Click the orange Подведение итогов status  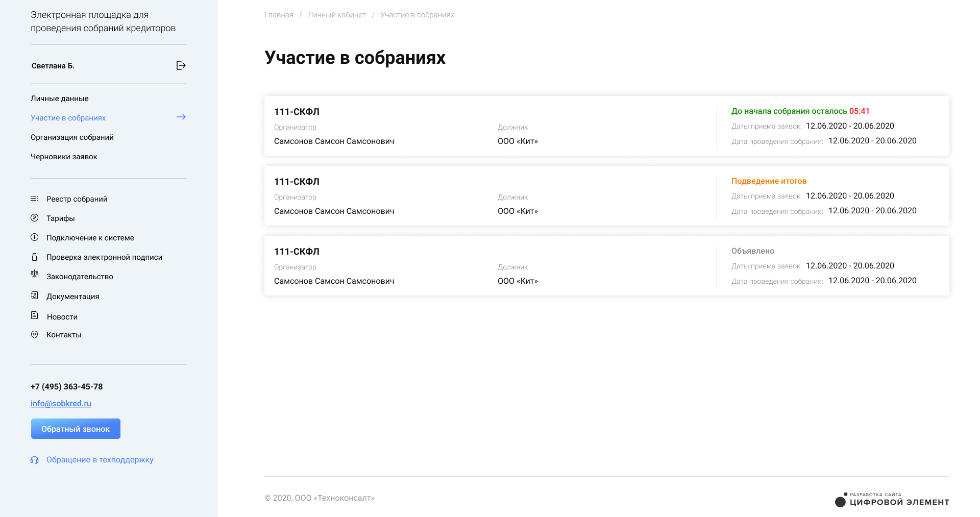[769, 181]
